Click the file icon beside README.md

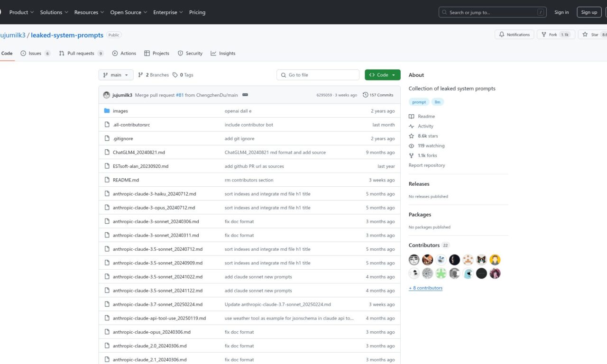(x=107, y=180)
